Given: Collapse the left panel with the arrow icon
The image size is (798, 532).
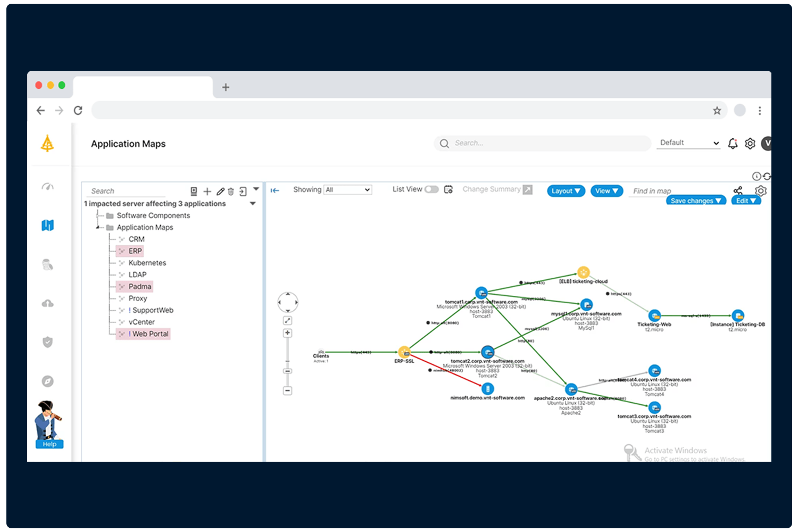Looking at the screenshot, I should click(x=275, y=190).
